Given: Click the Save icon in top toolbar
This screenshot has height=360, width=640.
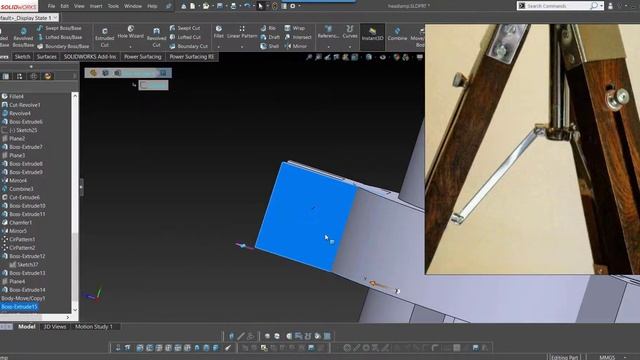Looking at the screenshot, I should coord(220,6).
